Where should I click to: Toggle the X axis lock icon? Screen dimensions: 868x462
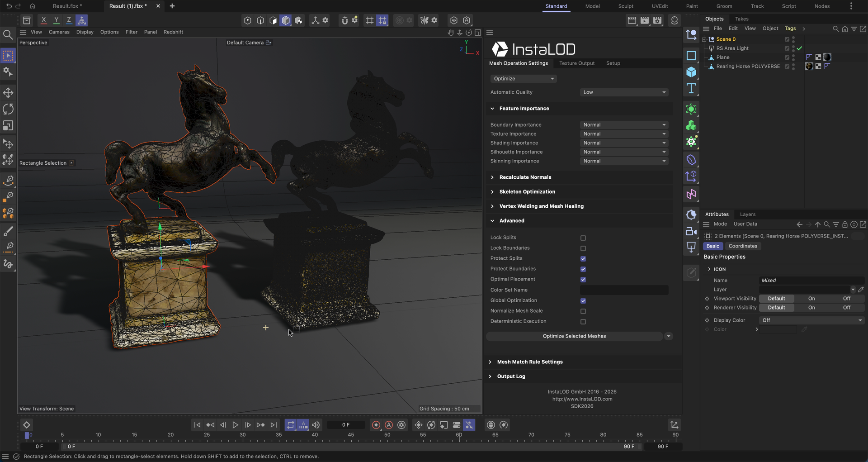(43, 20)
